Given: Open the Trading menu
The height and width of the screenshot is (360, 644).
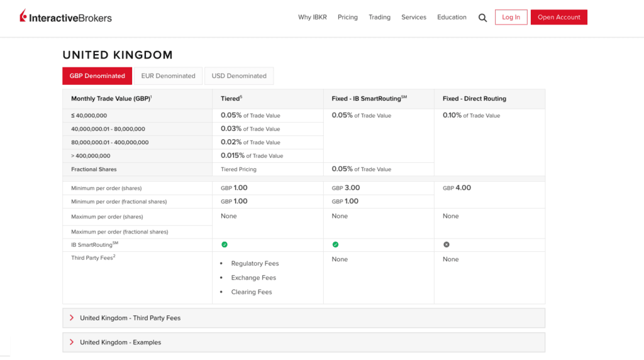Looking at the screenshot, I should [379, 17].
